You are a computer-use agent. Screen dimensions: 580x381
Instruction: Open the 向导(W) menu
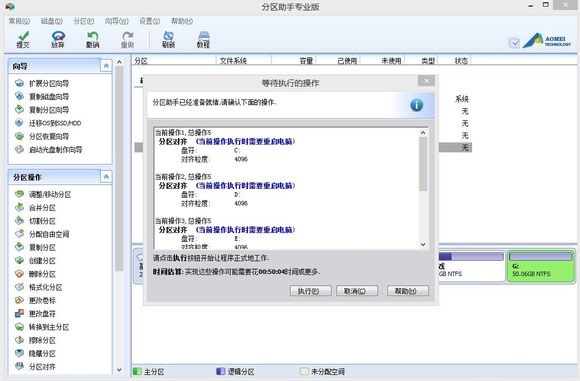[x=117, y=21]
